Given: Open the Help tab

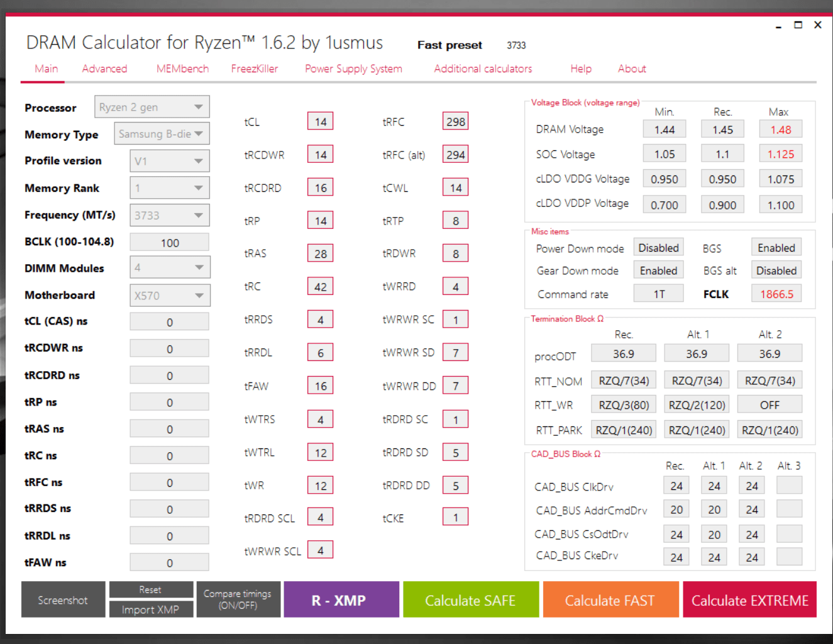Looking at the screenshot, I should pos(581,69).
